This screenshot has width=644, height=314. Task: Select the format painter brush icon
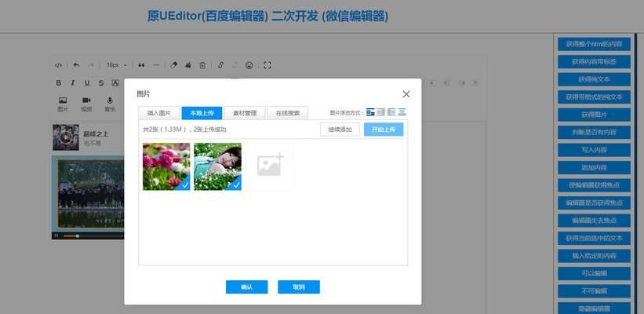pyautogui.click(x=188, y=65)
